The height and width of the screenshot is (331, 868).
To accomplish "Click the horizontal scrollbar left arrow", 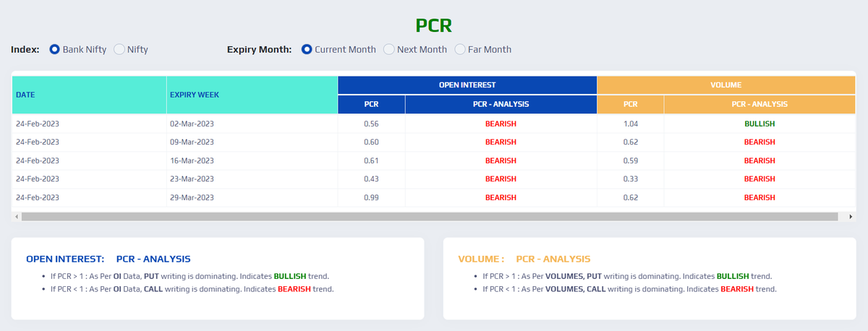I will click(x=16, y=216).
